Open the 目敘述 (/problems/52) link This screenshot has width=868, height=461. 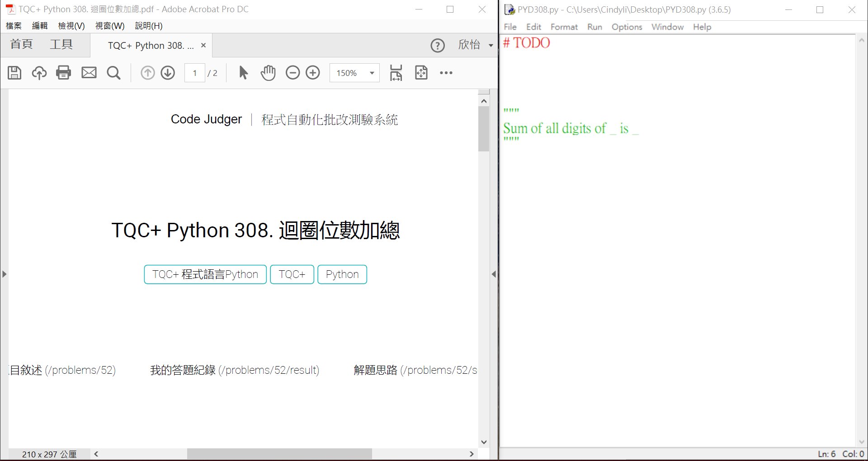point(63,370)
